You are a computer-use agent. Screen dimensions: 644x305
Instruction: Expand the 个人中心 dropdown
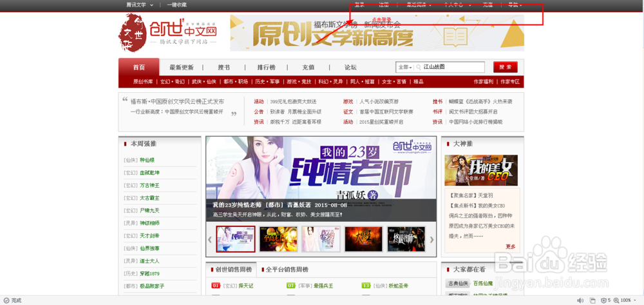click(x=470, y=5)
